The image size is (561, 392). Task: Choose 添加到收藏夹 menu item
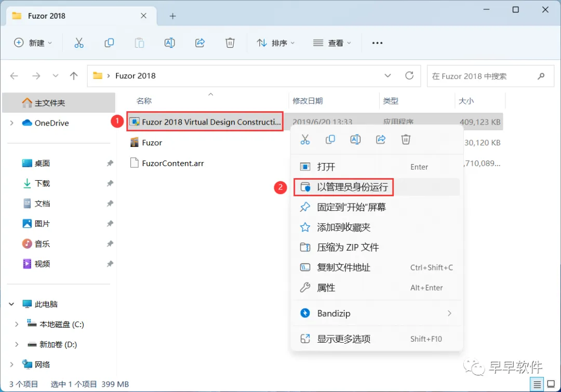(377, 227)
